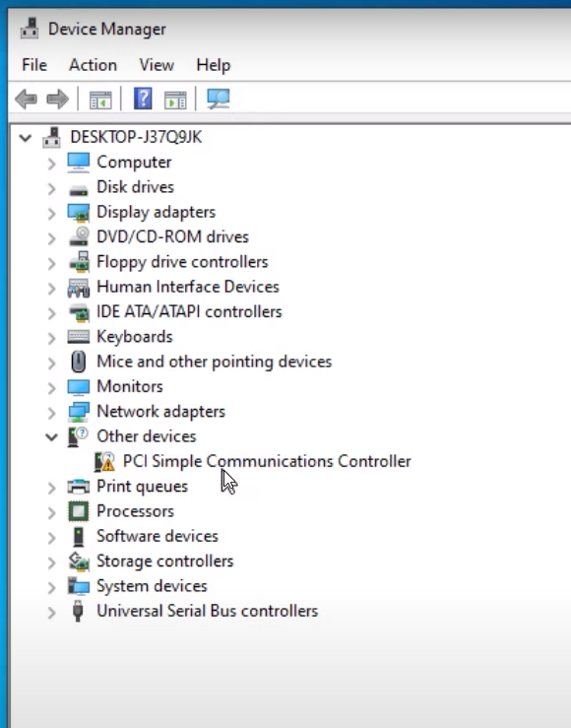
Task: Expand the System devices category
Action: click(x=51, y=588)
